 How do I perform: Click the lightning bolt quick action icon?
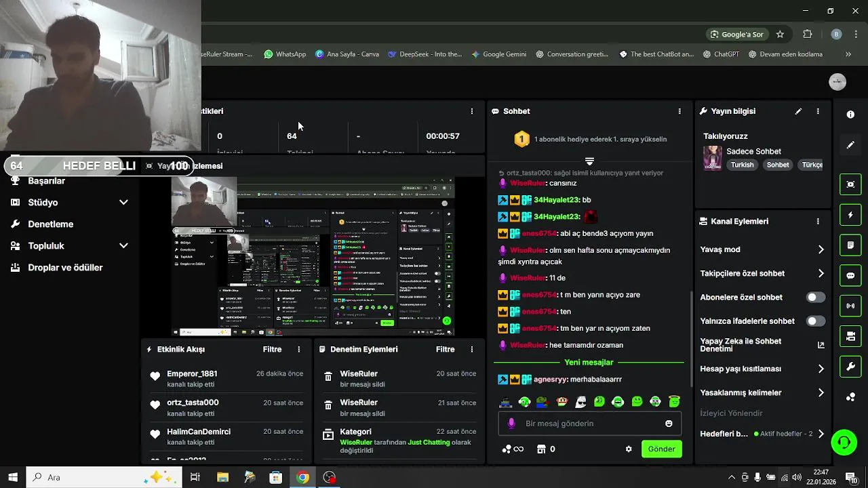pyautogui.click(x=850, y=215)
